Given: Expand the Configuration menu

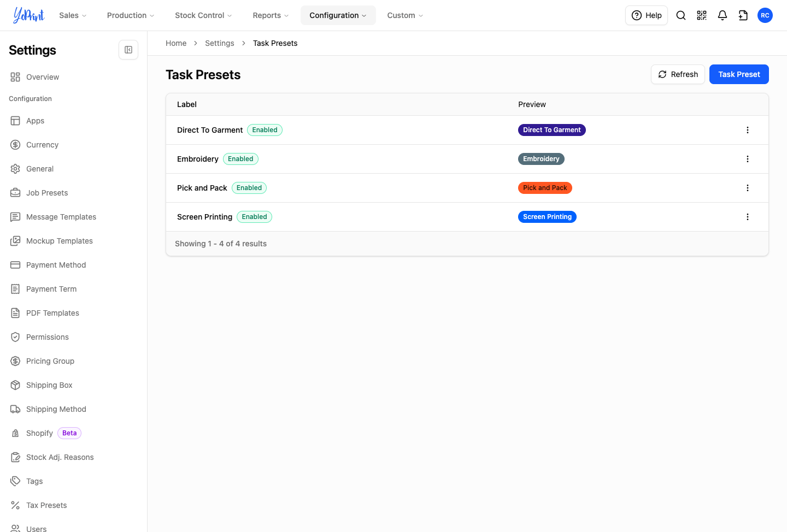Looking at the screenshot, I should 338,15.
